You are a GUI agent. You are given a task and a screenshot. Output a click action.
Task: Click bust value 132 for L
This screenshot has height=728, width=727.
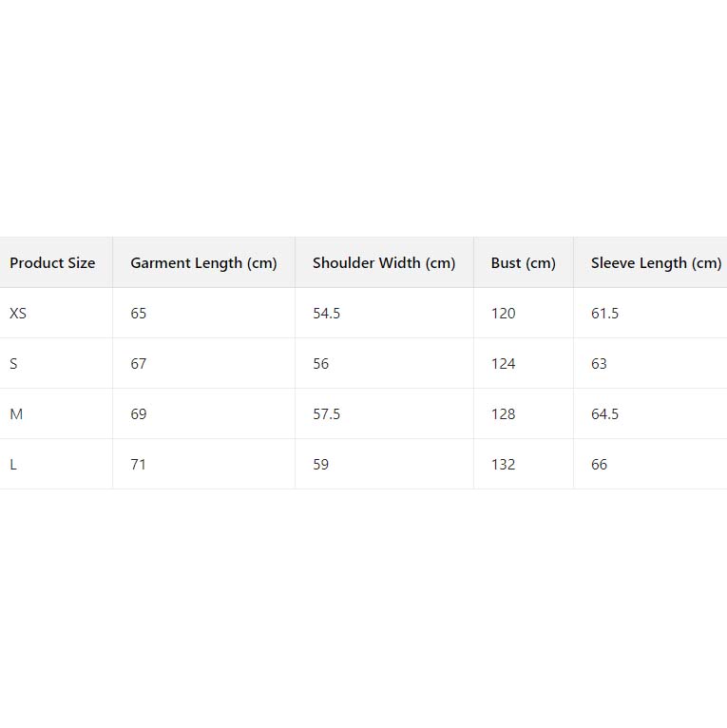503,465
